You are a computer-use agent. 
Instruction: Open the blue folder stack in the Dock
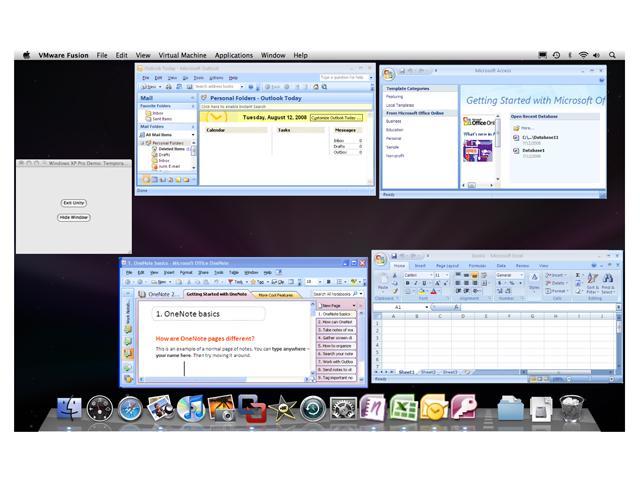pyautogui.click(x=511, y=408)
